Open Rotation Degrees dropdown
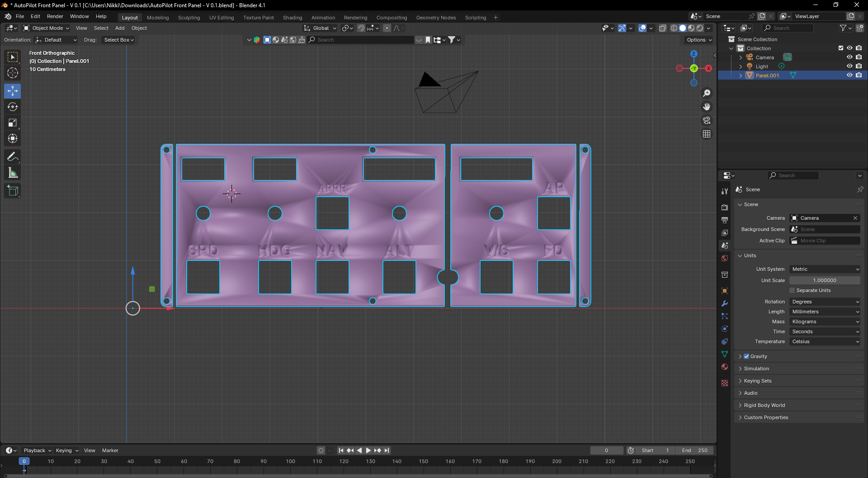This screenshot has width=868, height=478. coord(825,302)
